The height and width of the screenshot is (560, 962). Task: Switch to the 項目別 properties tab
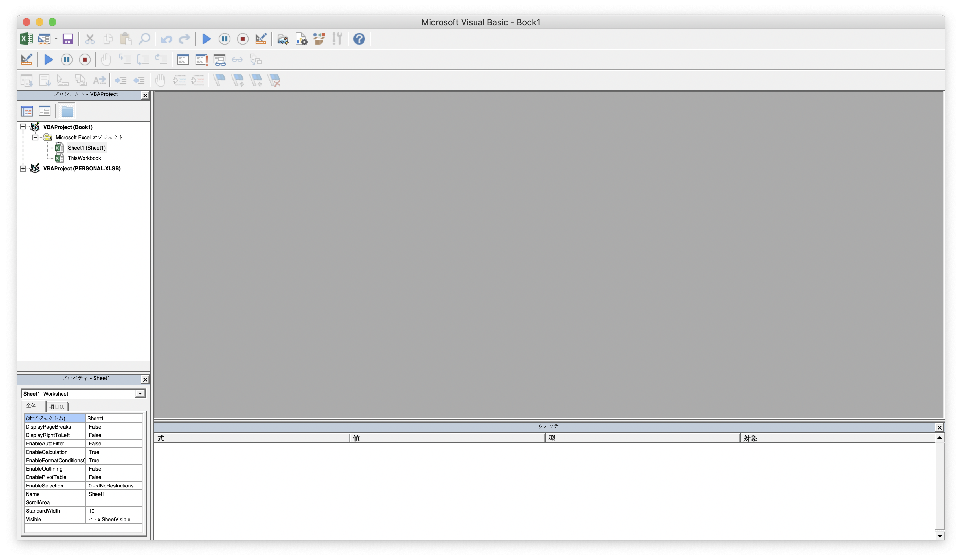57,406
